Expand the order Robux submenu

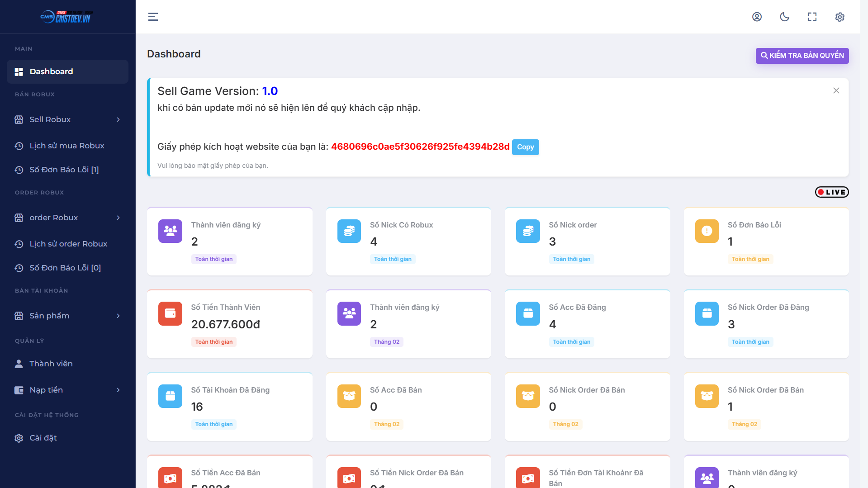click(67, 218)
